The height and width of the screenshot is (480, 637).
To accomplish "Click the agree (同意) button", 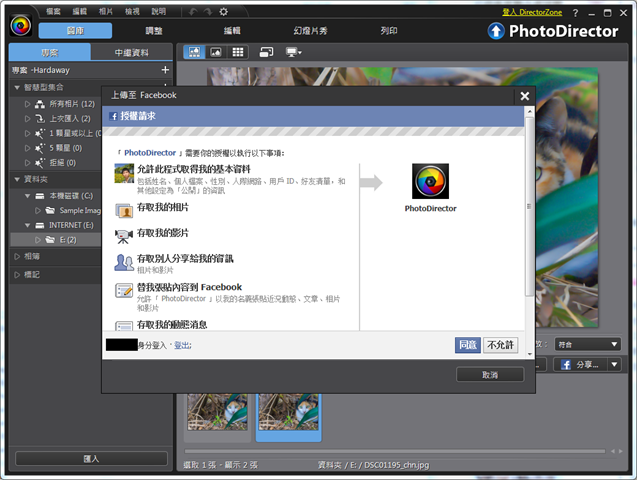I will click(468, 345).
